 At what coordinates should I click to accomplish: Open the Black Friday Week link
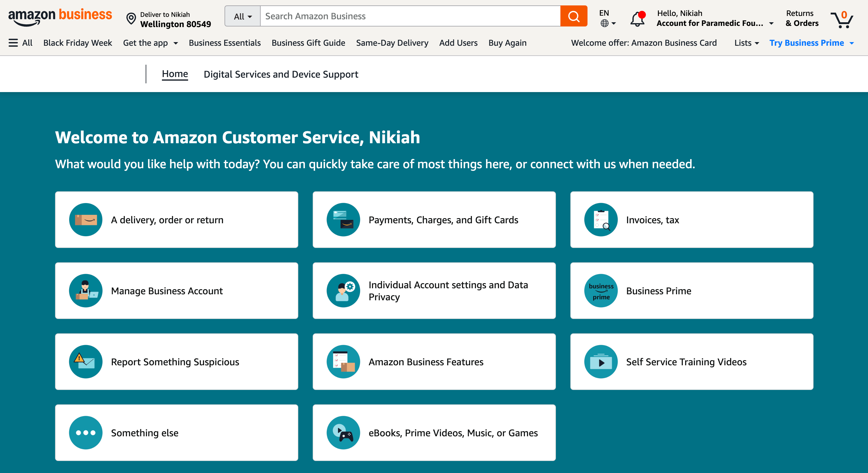pos(78,43)
